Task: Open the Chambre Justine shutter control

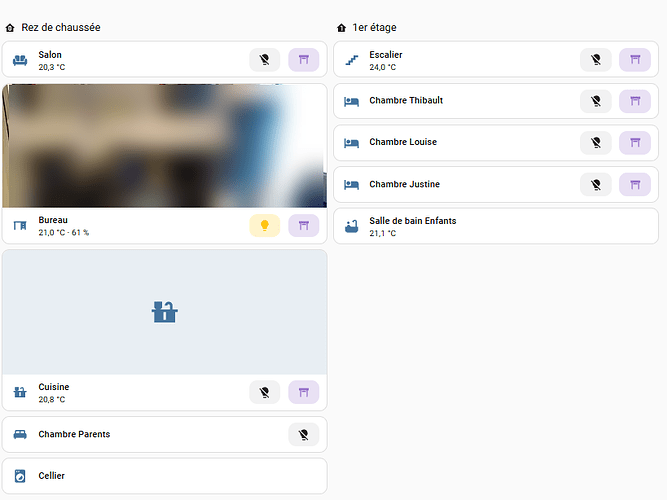Action: point(634,184)
